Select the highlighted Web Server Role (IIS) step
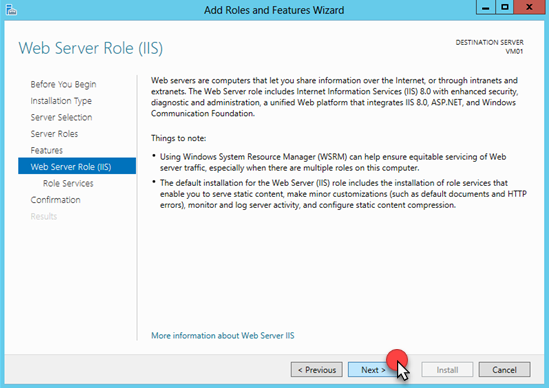 (77, 166)
